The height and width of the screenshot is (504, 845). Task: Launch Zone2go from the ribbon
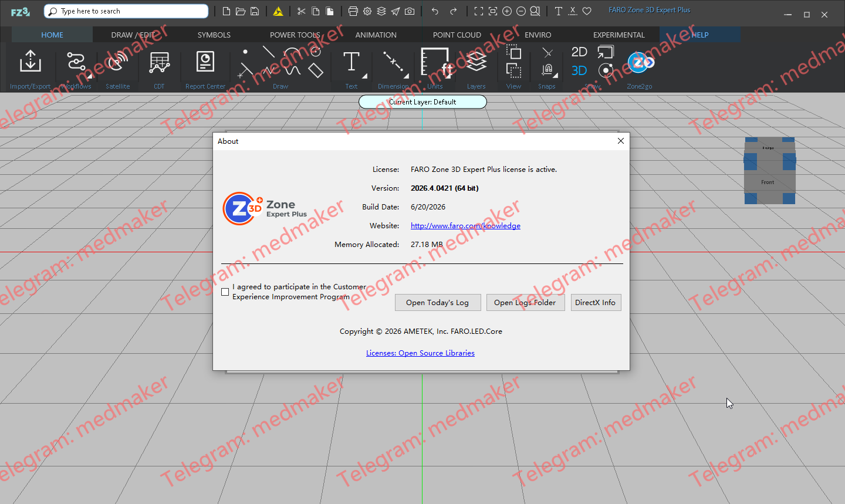[x=640, y=62]
